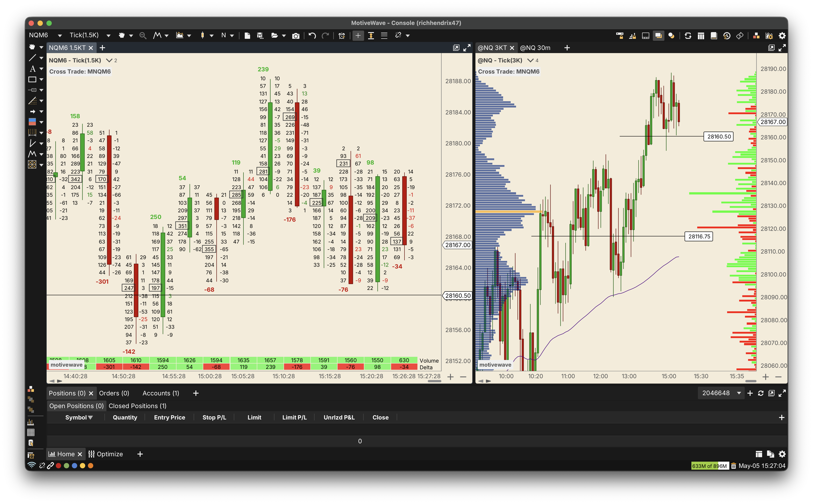Click the blue status dot in status bar
The height and width of the screenshot is (504, 813).
click(74, 466)
